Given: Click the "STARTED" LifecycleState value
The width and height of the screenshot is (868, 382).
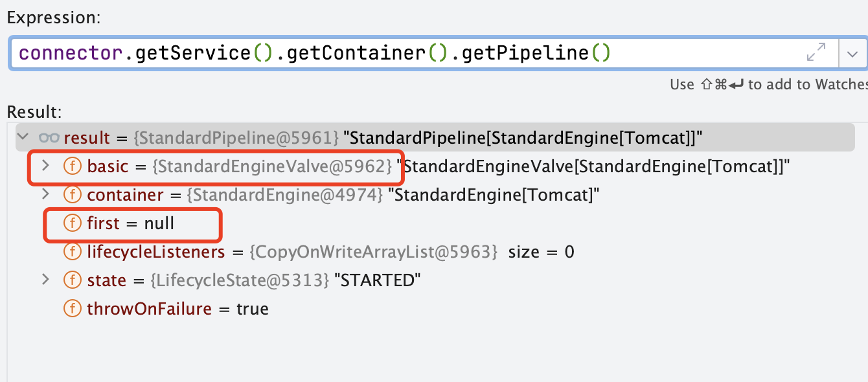Looking at the screenshot, I should tap(377, 280).
